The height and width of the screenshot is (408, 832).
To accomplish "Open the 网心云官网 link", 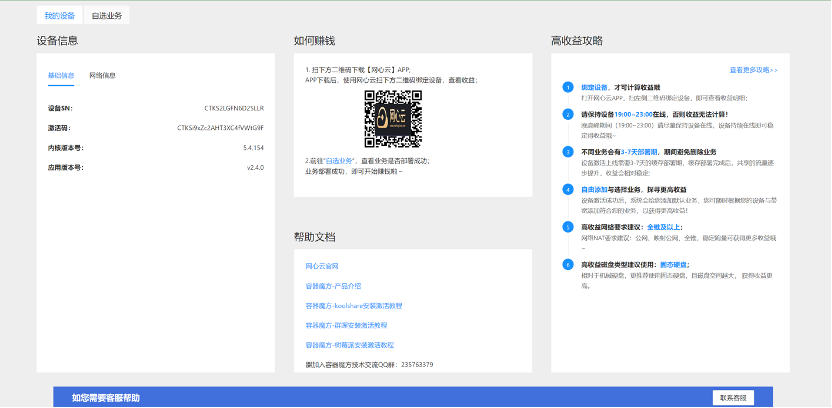I will click(x=322, y=266).
